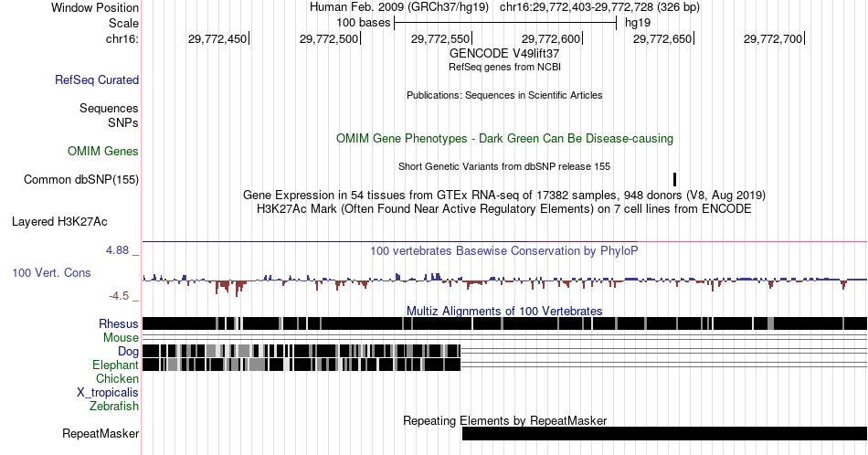Click the GENCODE V49lift37 track title
Screen dimensions: 868x455
tap(504, 54)
